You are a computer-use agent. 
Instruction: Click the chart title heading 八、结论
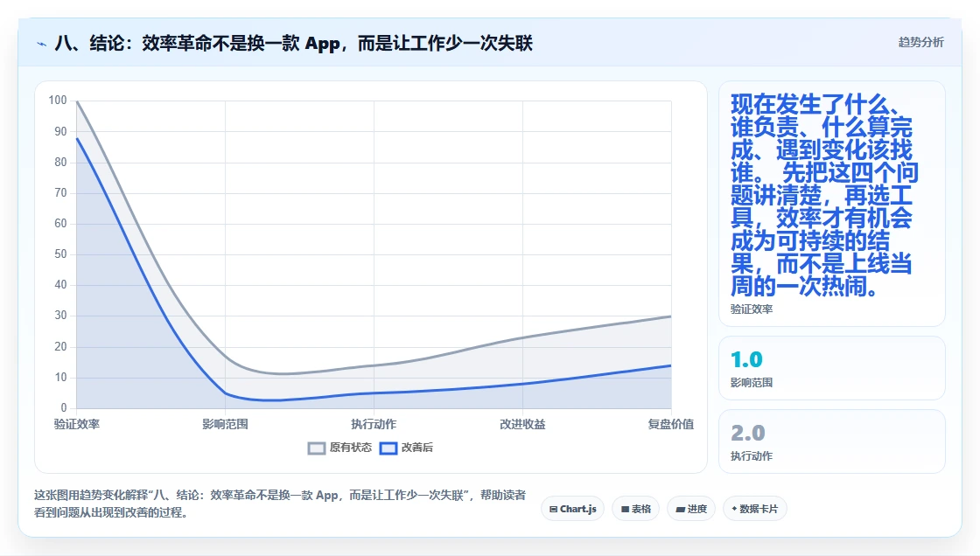point(294,43)
